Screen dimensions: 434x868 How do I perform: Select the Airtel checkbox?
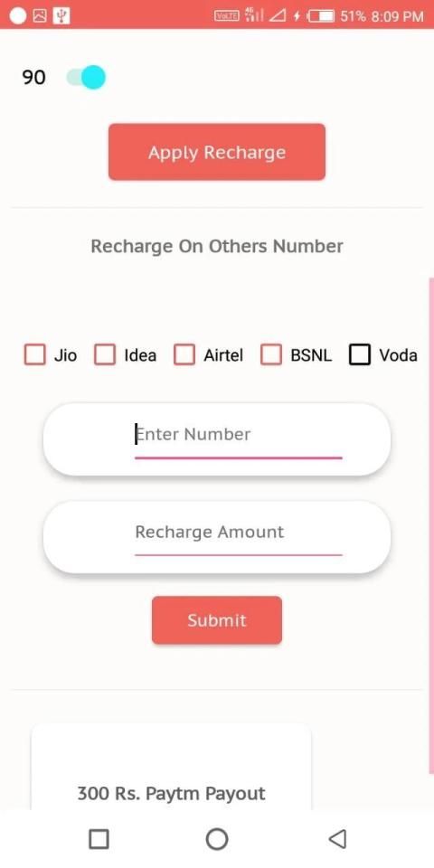pos(184,354)
